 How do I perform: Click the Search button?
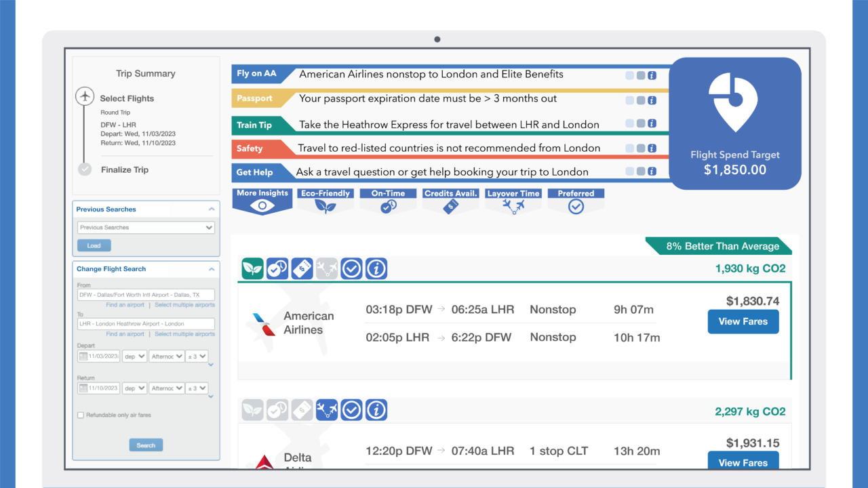tap(146, 445)
